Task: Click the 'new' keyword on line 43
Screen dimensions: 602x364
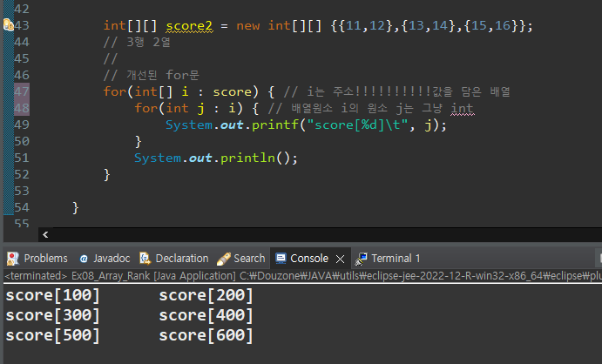Action: (x=248, y=26)
